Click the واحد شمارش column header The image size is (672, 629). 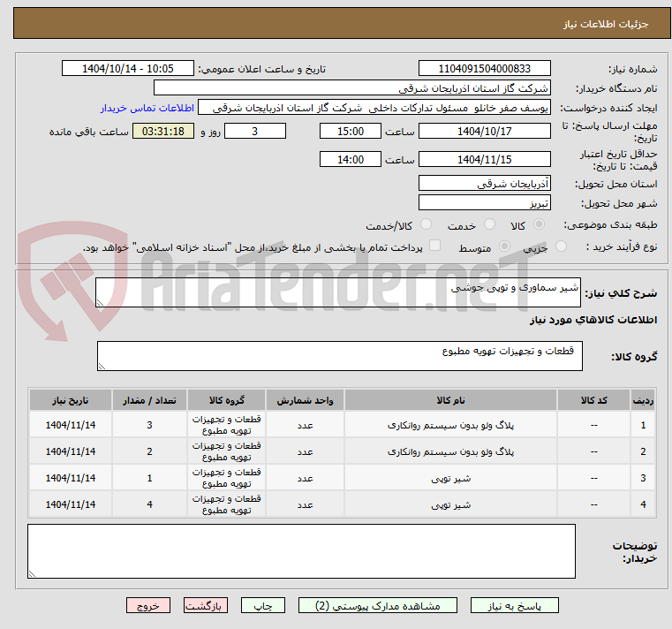[x=305, y=400]
